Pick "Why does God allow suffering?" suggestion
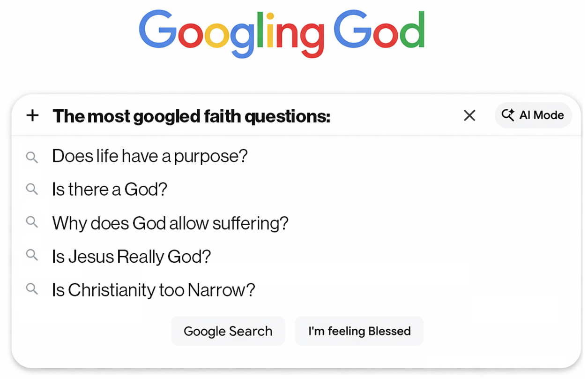 170,223
